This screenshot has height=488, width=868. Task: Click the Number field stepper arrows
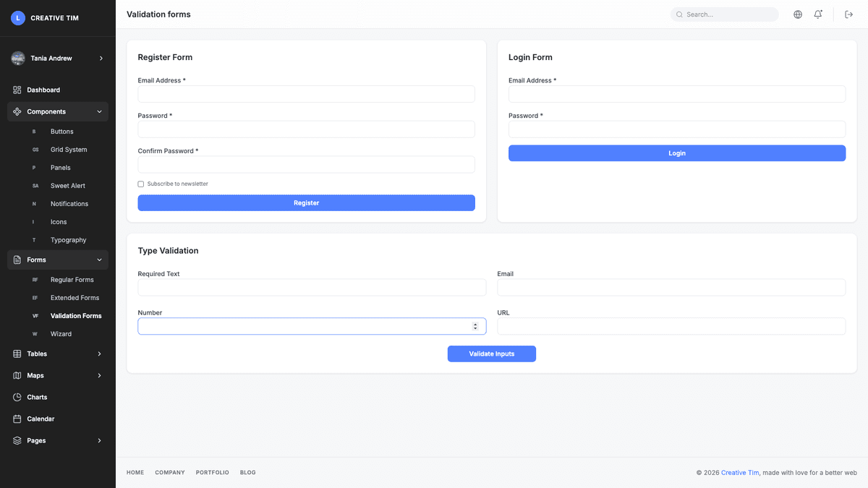click(477, 326)
